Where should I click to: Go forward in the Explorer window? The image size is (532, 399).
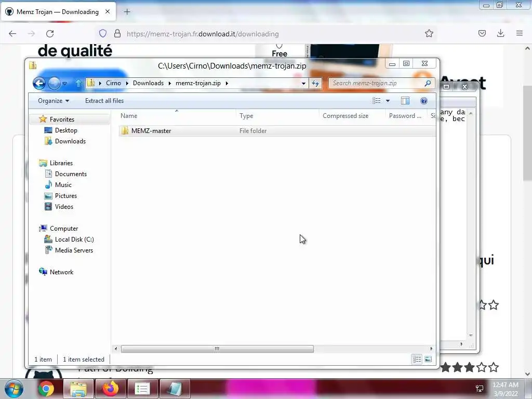point(54,83)
